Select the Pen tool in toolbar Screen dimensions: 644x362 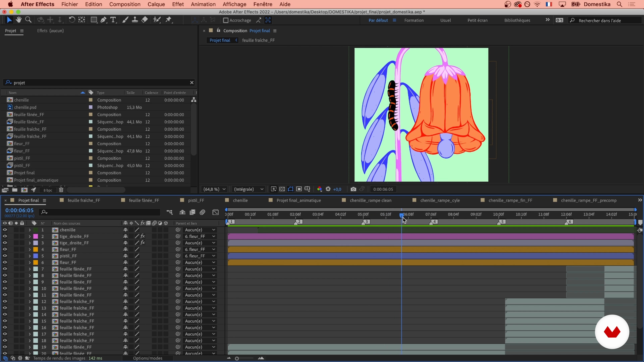tap(103, 20)
